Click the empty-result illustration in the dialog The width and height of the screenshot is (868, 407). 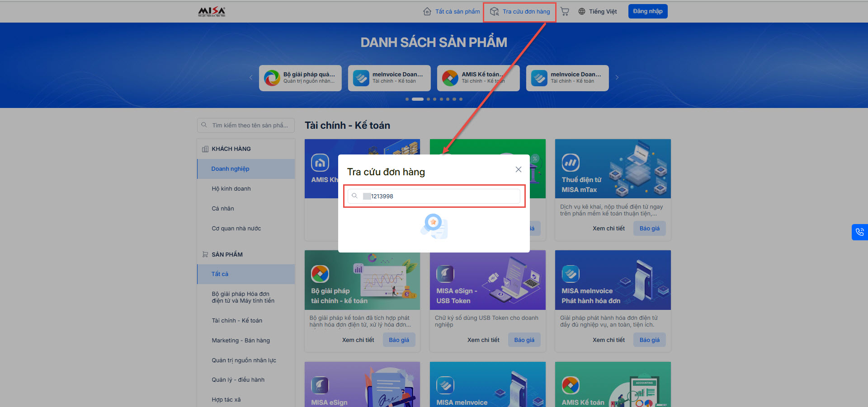[x=434, y=226]
